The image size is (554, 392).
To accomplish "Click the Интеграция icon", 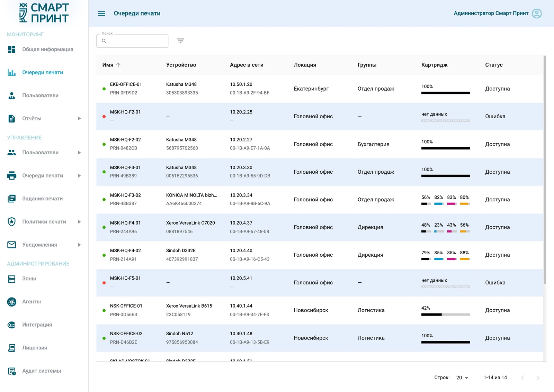I will (12, 325).
